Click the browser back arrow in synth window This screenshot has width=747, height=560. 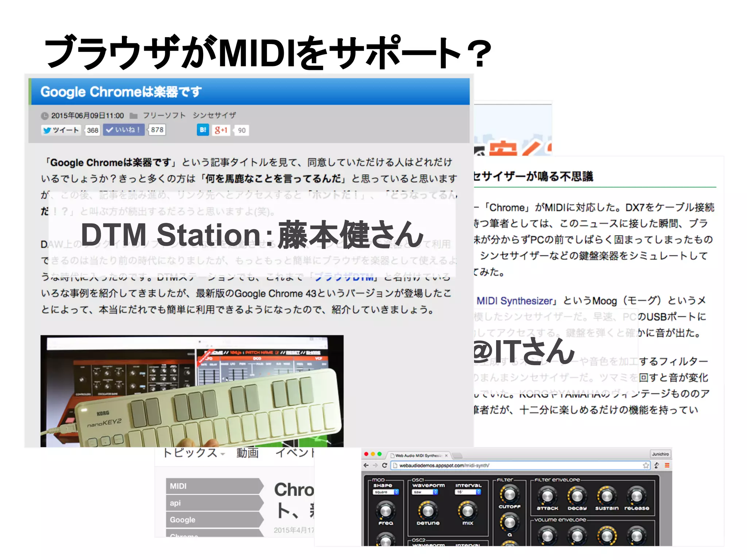point(366,466)
